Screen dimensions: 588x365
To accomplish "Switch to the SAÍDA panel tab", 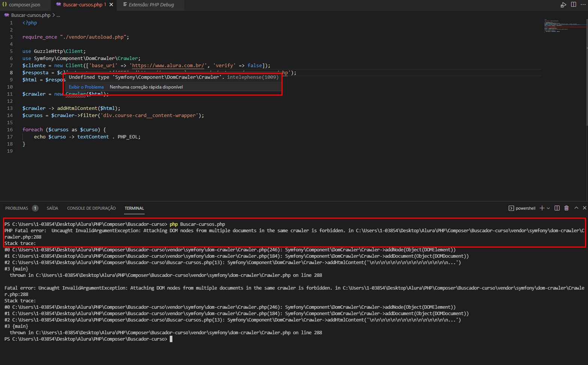I will point(52,208).
